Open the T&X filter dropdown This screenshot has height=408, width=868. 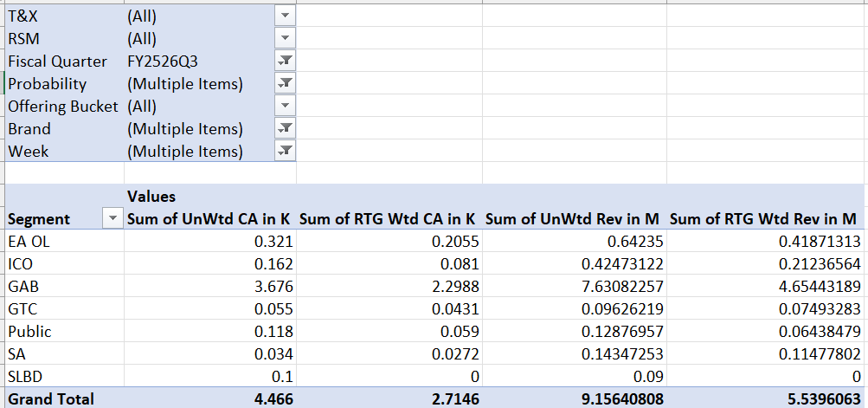[286, 16]
